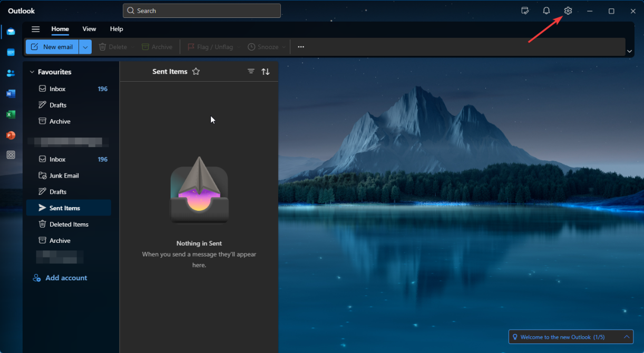Screen dimensions: 644x353
Task: Click the Sent Items pane heading
Action: click(x=170, y=72)
